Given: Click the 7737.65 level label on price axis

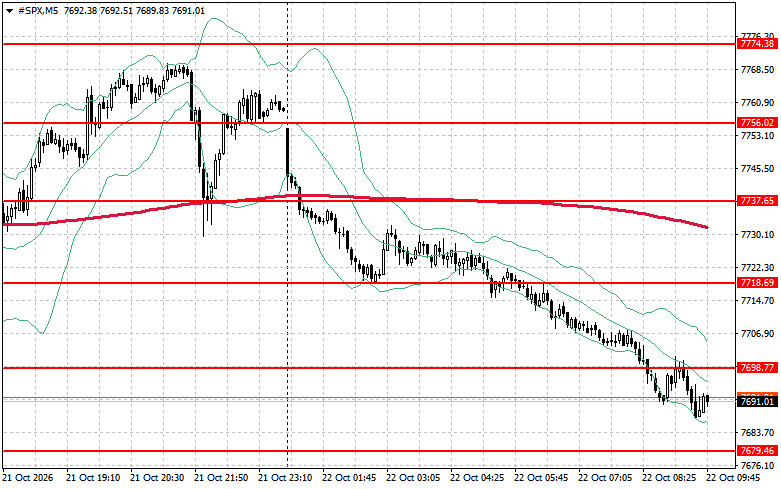Looking at the screenshot, I should 757,201.
